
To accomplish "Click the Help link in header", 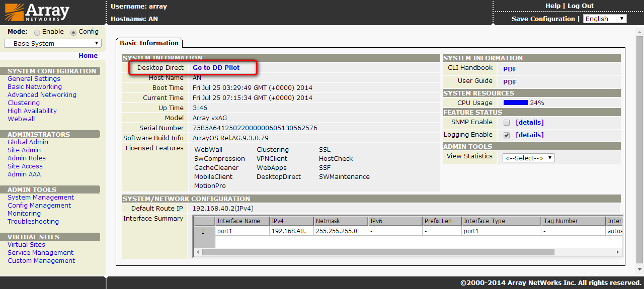I will pos(553,6).
